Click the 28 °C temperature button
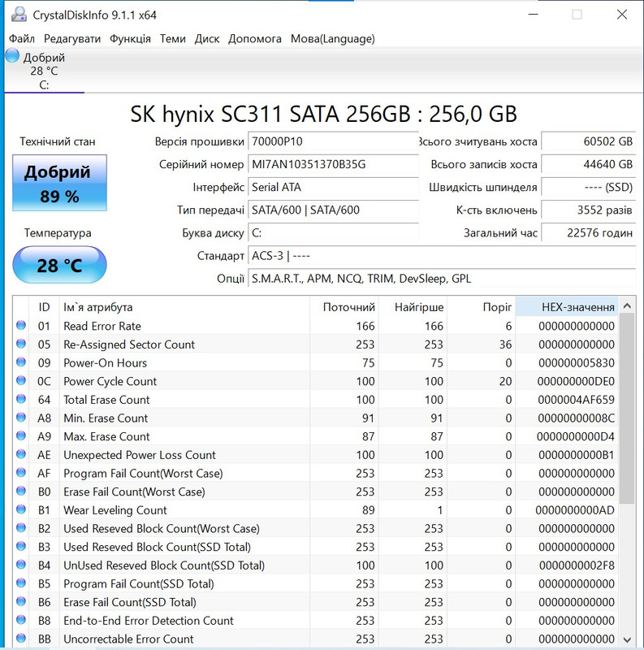The height and width of the screenshot is (650, 644). [x=59, y=265]
